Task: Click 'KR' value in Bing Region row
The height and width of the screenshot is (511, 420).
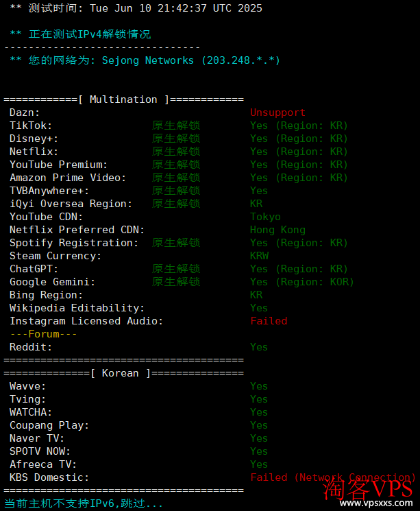Action: (256, 295)
